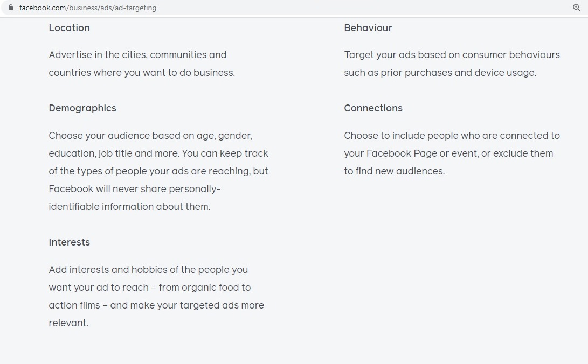Click the Demographics heading
Image resolution: width=588 pixels, height=364 pixels.
click(x=82, y=108)
